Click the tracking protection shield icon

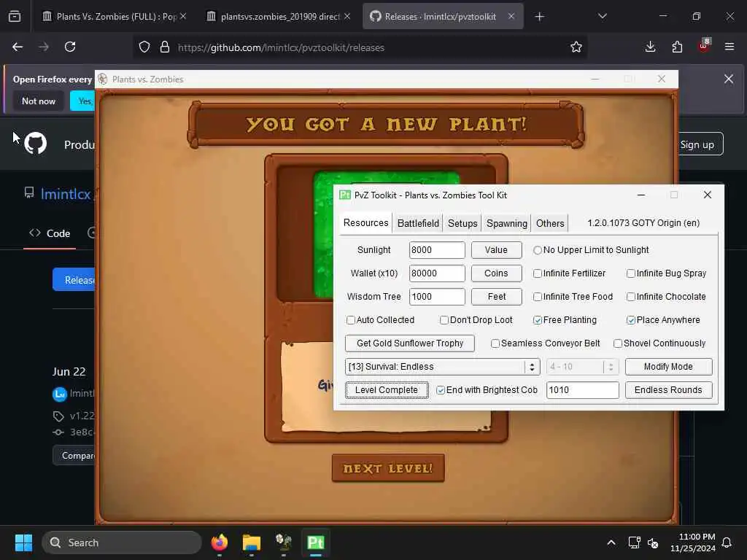tap(144, 47)
